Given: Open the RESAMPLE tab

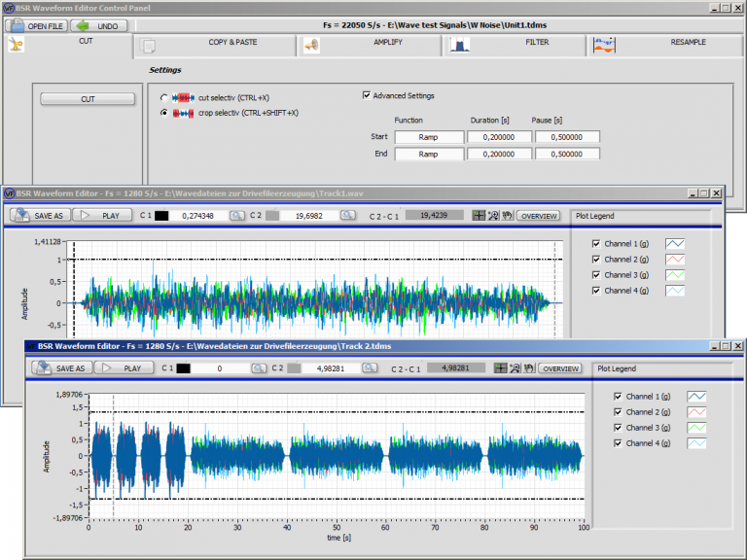Looking at the screenshot, I should (x=688, y=43).
